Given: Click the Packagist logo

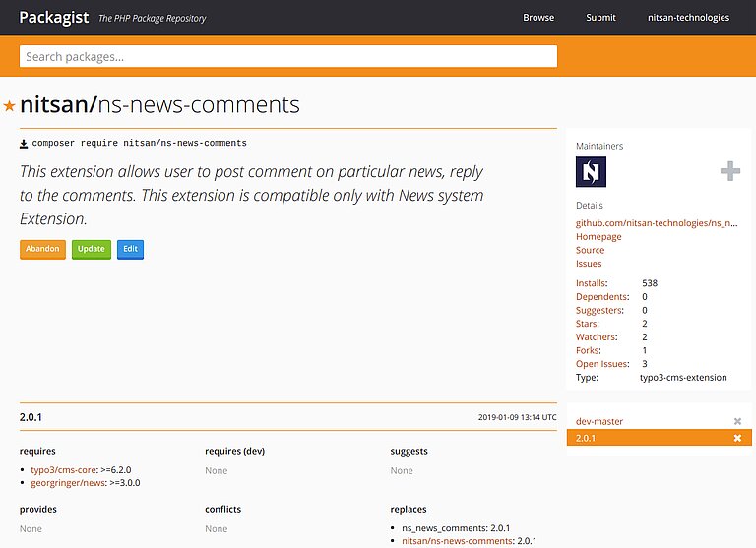Looking at the screenshot, I should click(53, 17).
